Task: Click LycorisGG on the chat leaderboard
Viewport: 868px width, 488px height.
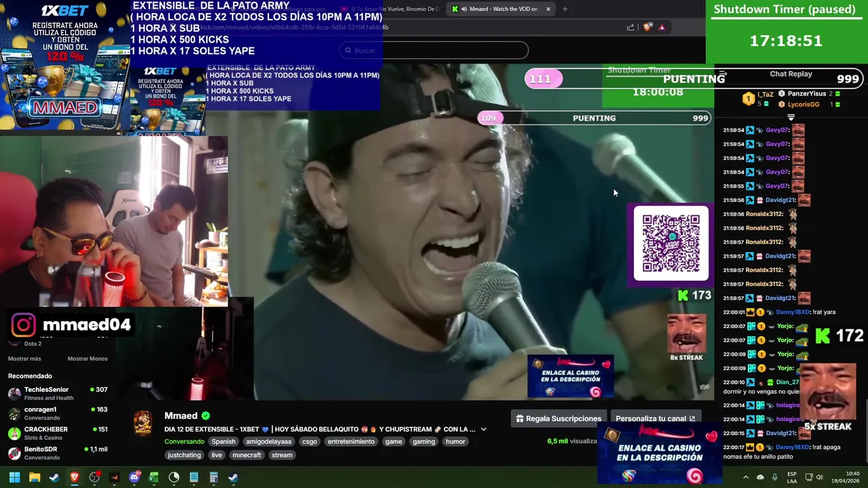Action: click(x=804, y=104)
